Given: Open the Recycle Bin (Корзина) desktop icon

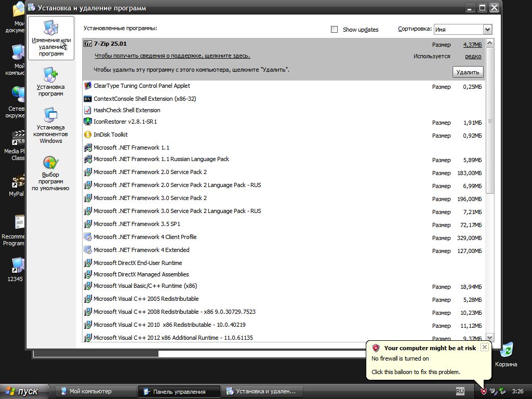Looking at the screenshot, I should coord(506,355).
